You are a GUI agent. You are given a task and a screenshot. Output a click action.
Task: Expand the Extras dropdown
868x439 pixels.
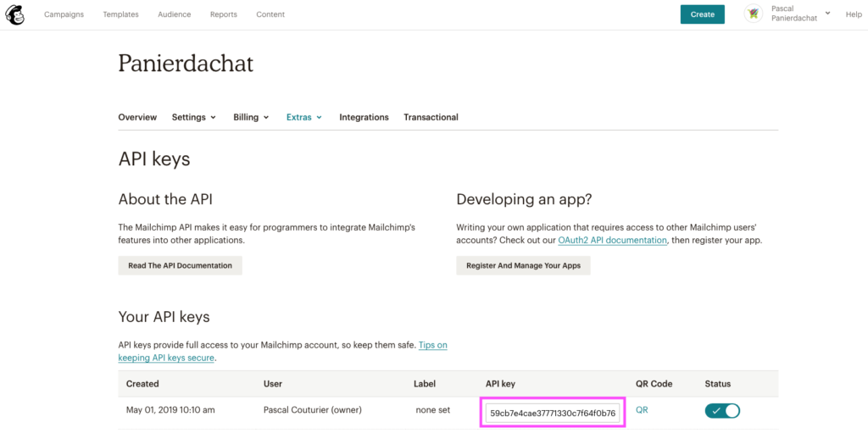(x=304, y=117)
